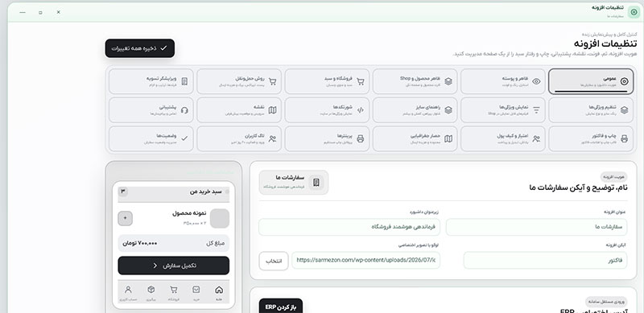Screen dimensions: 644x313
Task: Click the total amount ۷۰۰,۰۰۰ تومان
Action: click(139, 243)
